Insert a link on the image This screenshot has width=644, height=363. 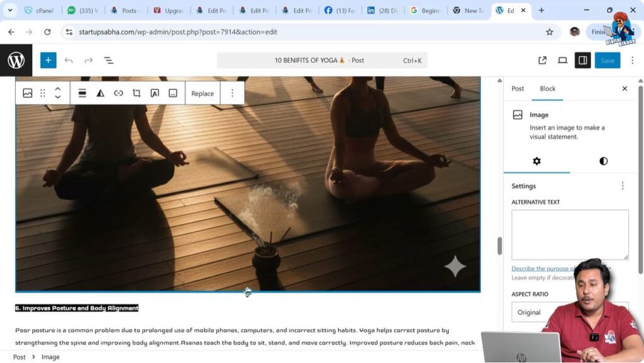click(118, 93)
